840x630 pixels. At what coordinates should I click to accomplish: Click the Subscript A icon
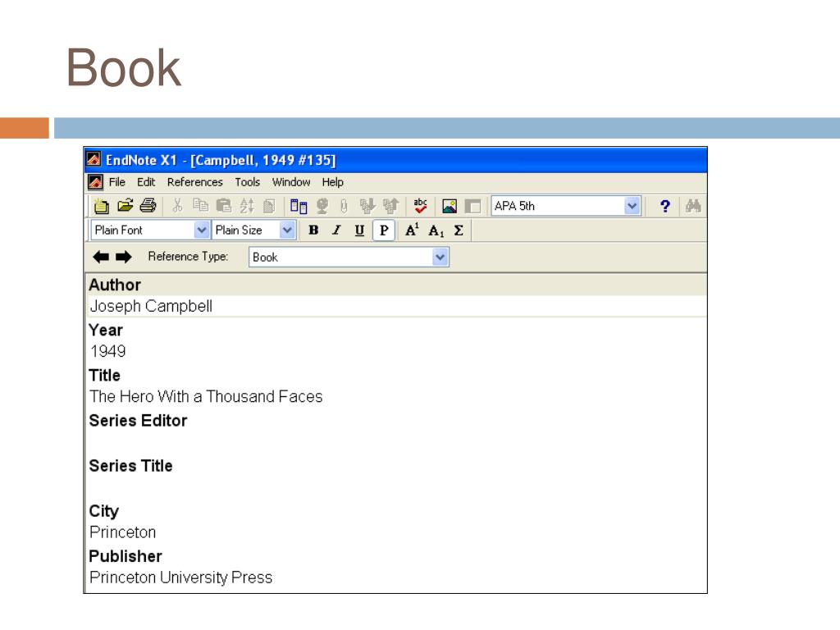(x=436, y=231)
